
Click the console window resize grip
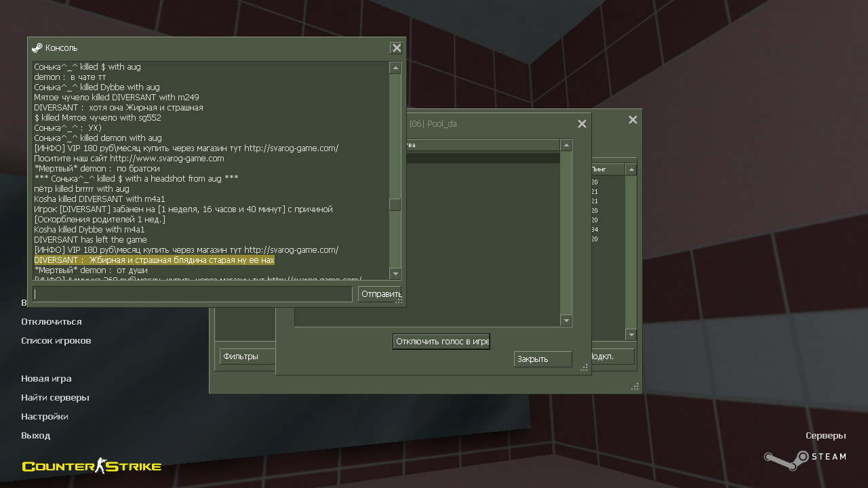click(399, 300)
